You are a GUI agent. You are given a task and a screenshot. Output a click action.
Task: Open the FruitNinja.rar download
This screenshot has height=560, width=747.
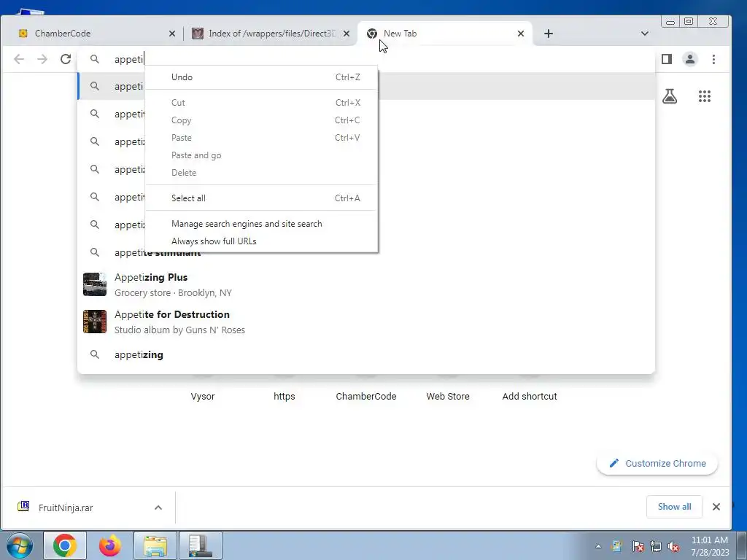66,507
